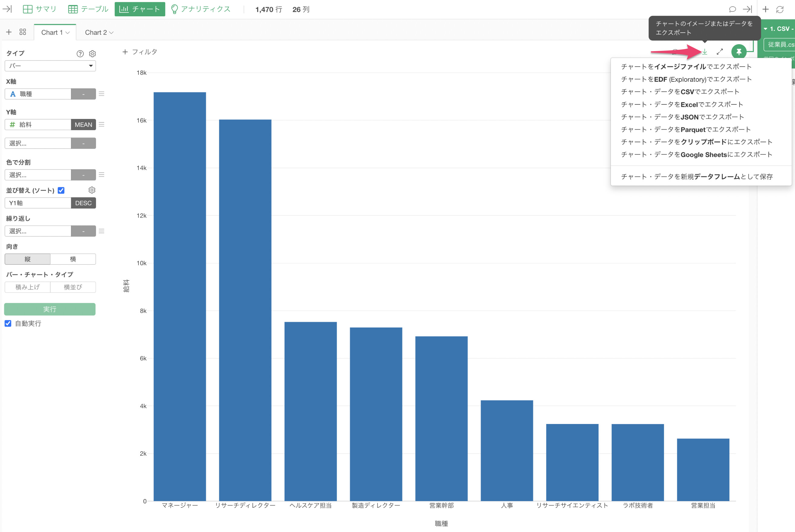Switch orientation to 横
This screenshot has height=532, width=795.
(x=73, y=259)
